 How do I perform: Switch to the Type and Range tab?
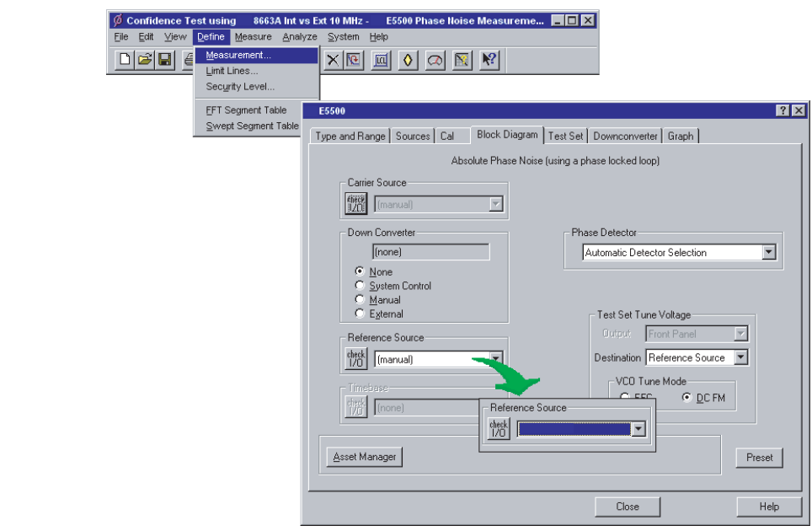pos(350,137)
